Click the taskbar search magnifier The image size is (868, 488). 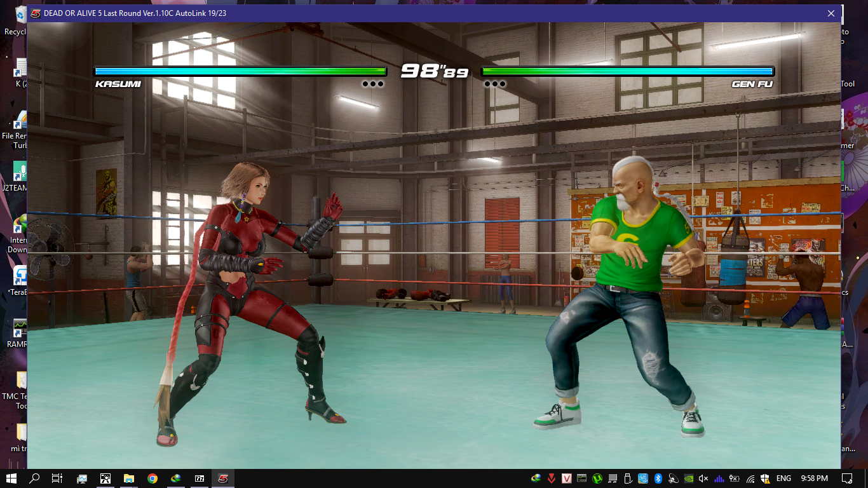(35, 478)
